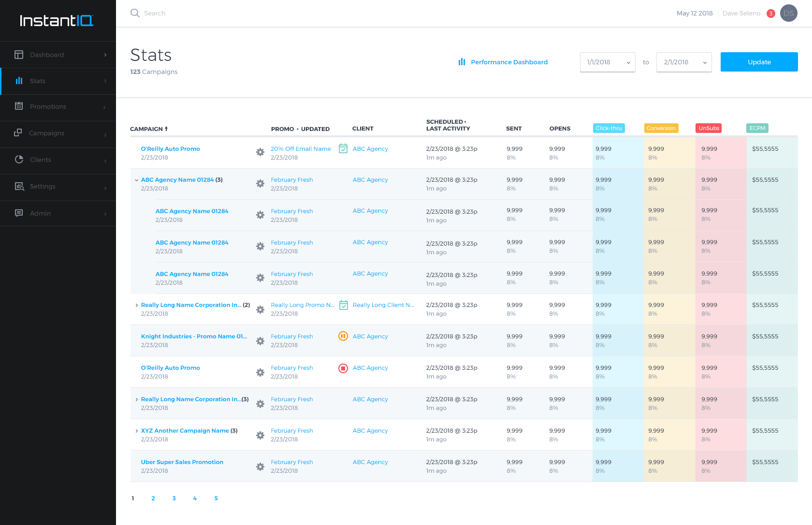Open the gear icon for Uber Super Sales Promotion
This screenshot has height=525, width=812.
pos(260,467)
